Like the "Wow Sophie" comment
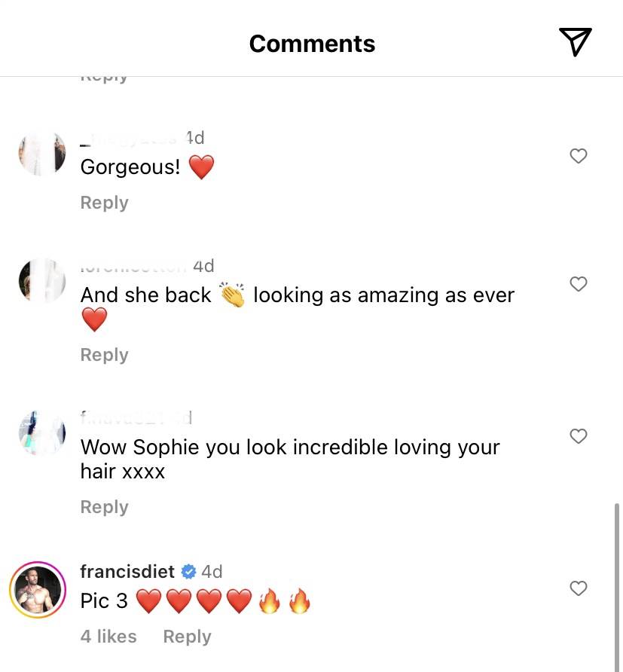The width and height of the screenshot is (623, 672). 578,436
